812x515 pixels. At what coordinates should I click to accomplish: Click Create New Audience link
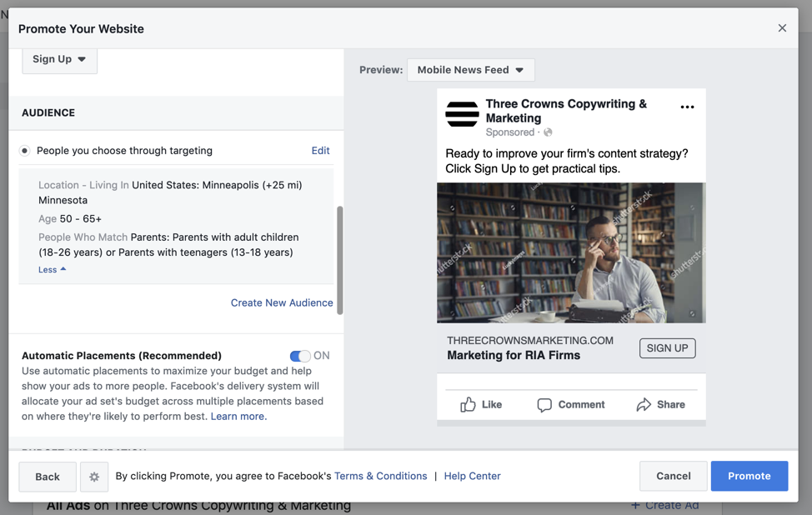(282, 302)
